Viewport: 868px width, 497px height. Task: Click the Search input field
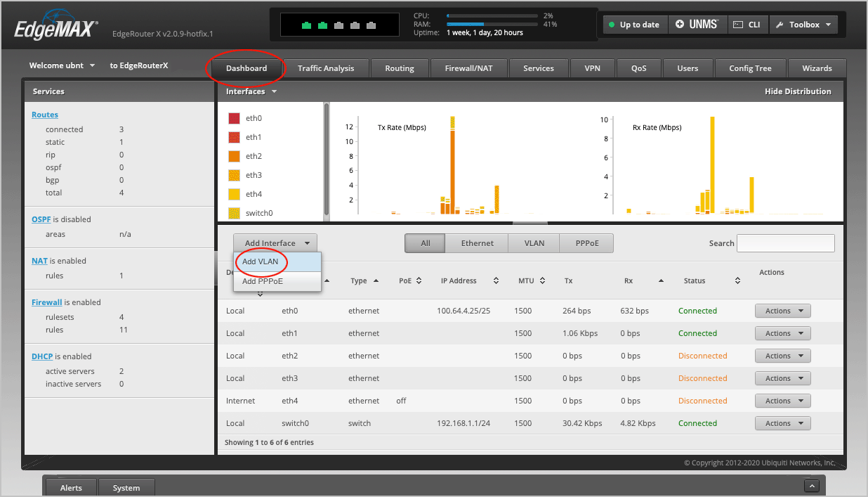[785, 243]
